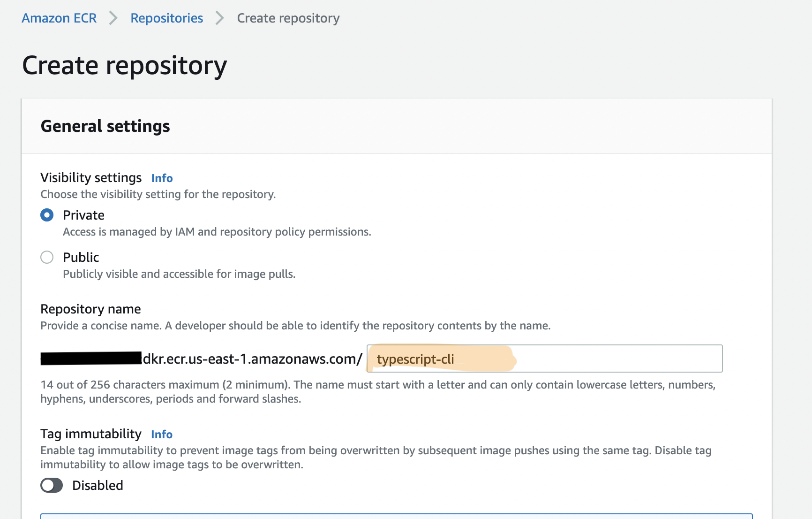Click the 'Publicly visible and accessible' description

click(179, 274)
